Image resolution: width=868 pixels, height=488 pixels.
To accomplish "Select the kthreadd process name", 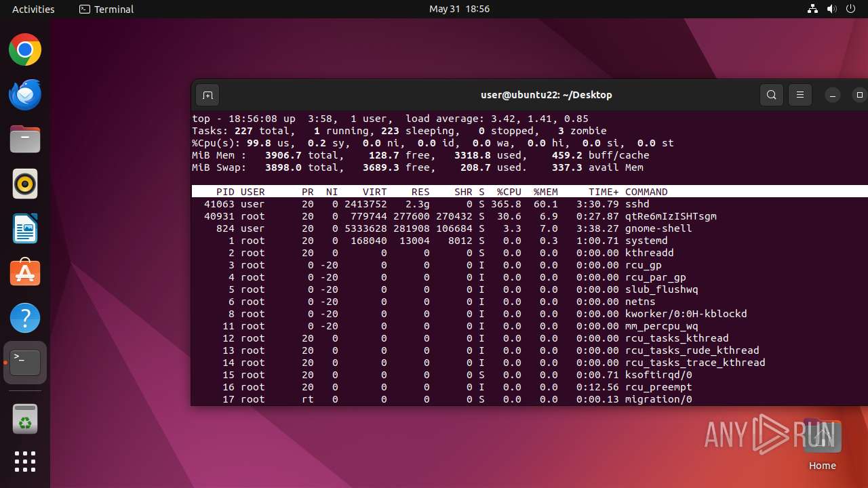I will [x=650, y=253].
